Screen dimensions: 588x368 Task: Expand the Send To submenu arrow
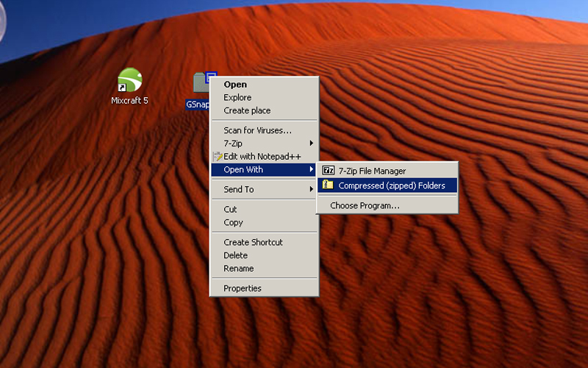[x=311, y=189]
